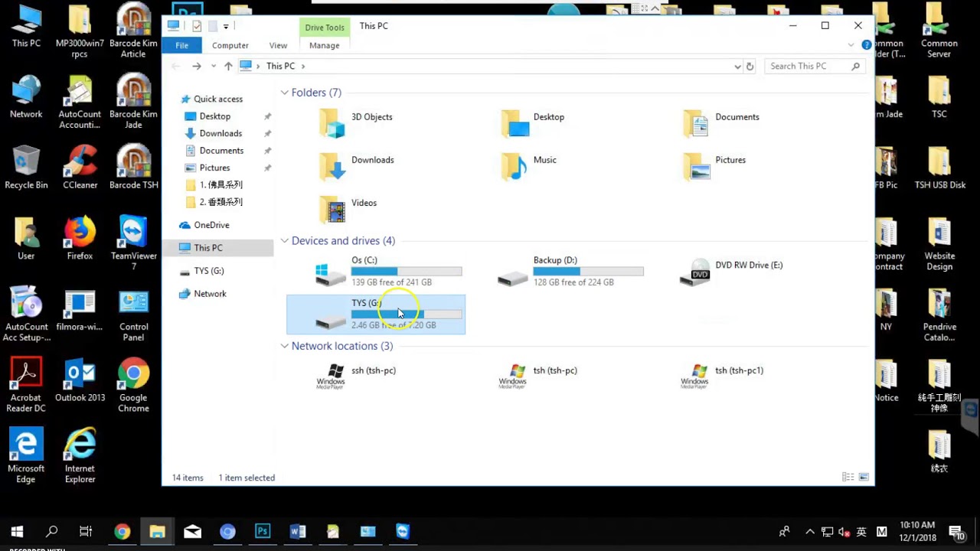Open Google Chrome desktop shortcut
Screen dimensions: 980x551
click(x=133, y=386)
